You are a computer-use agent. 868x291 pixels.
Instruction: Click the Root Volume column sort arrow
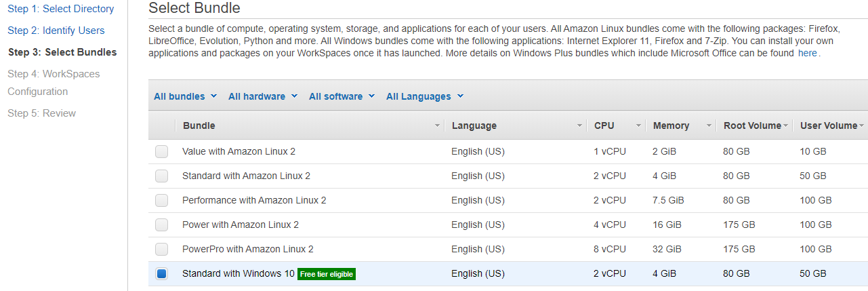click(785, 126)
